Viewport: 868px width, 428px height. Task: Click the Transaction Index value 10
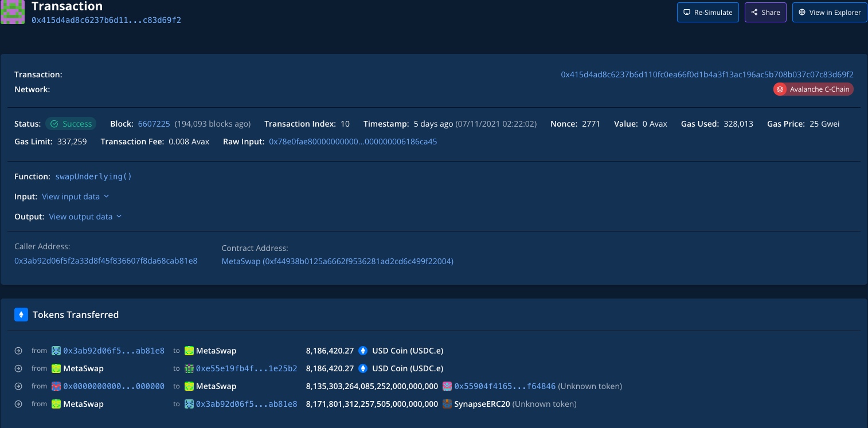[x=345, y=124]
